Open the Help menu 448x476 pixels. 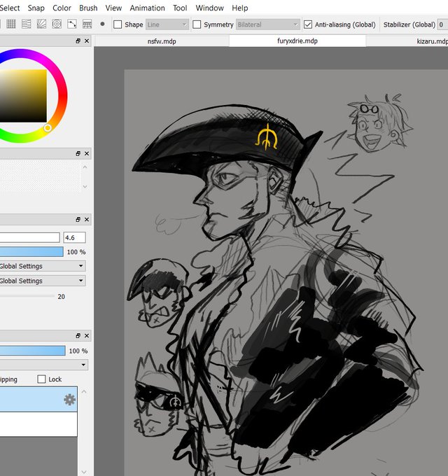(x=240, y=8)
